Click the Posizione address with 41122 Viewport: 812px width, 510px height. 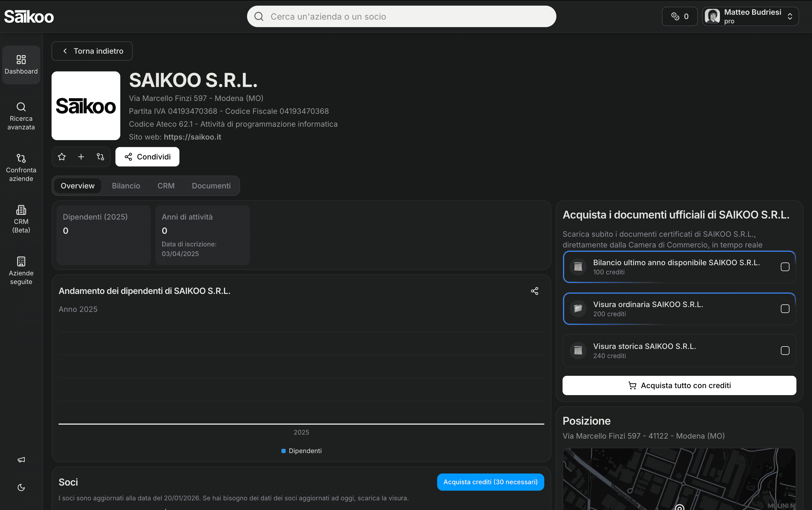click(x=644, y=436)
